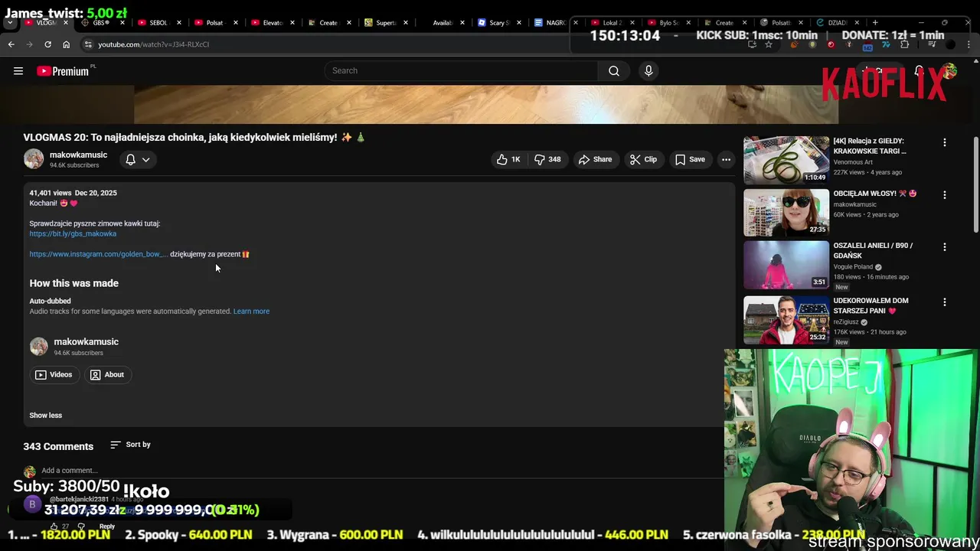Image resolution: width=980 pixels, height=551 pixels.
Task: Open more actions three-dot menu for video
Action: [726, 159]
